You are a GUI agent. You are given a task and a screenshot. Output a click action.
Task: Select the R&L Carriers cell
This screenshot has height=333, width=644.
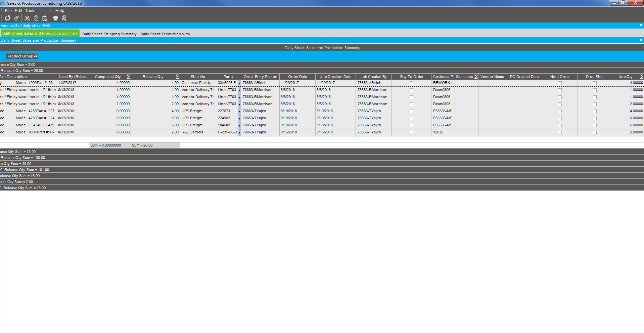pyautogui.click(x=198, y=132)
